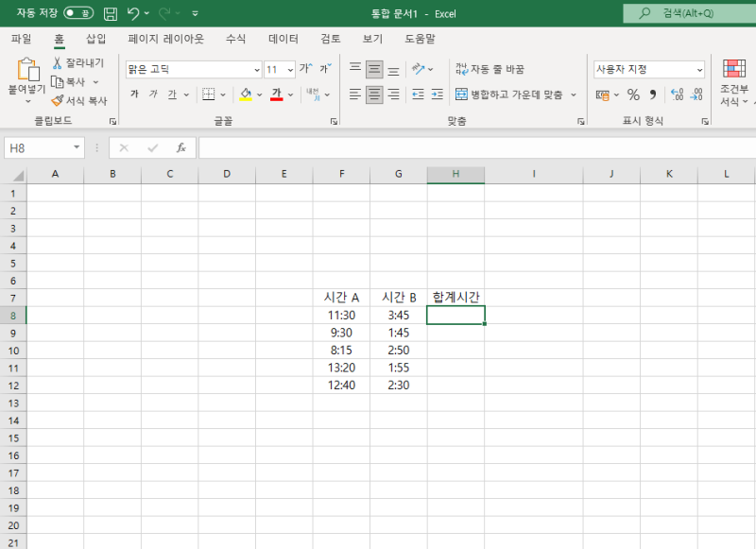Select cell containing 2:50
Screen dimensions: 756x549
pyautogui.click(x=399, y=351)
